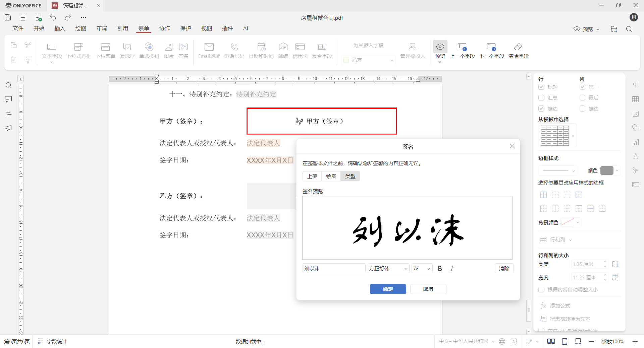Insert a 信用卡 field

coord(300,50)
